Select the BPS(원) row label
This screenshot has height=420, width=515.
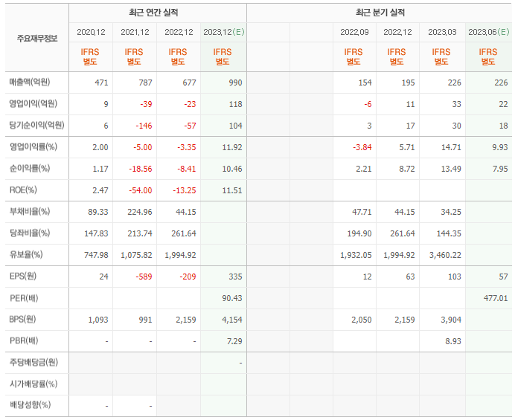(22, 319)
